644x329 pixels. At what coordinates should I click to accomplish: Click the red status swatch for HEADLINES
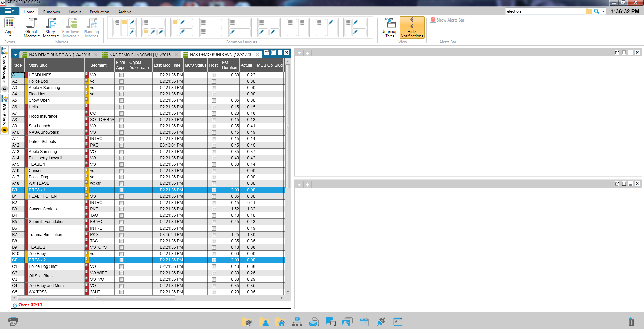click(26, 75)
